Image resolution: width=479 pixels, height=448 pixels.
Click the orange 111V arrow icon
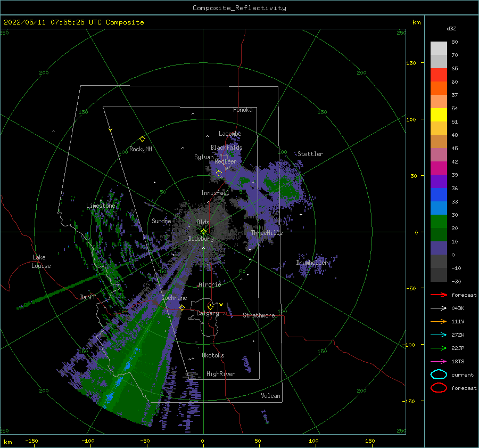(439, 321)
